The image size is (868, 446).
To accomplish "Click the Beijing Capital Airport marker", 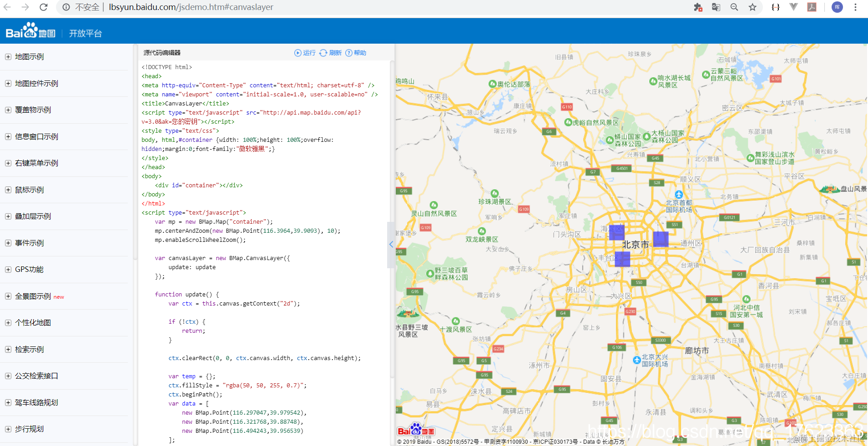I will pyautogui.click(x=679, y=195).
